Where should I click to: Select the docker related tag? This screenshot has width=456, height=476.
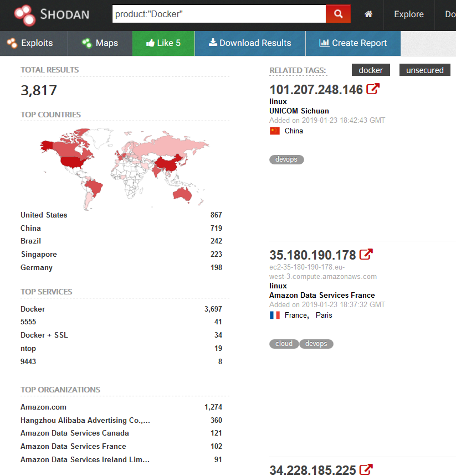[x=371, y=70]
